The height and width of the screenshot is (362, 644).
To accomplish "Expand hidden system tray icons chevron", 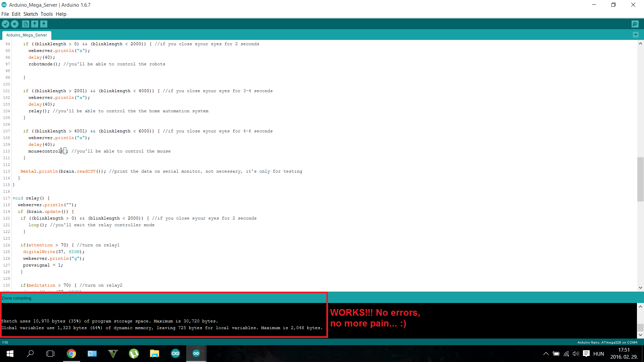I will click(546, 354).
